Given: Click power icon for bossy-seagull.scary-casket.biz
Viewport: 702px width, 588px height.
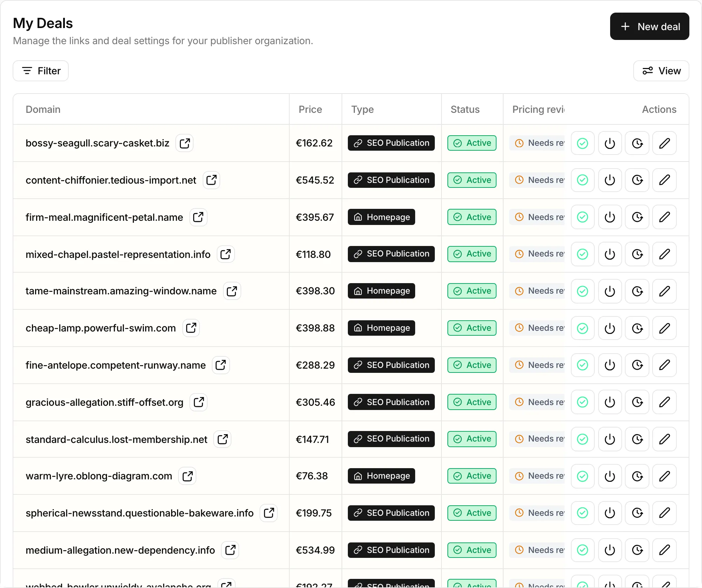Looking at the screenshot, I should pos(610,143).
